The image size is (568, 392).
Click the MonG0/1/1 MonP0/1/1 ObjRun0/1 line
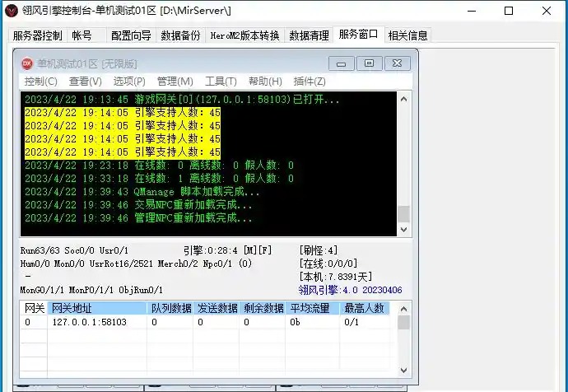point(91,290)
